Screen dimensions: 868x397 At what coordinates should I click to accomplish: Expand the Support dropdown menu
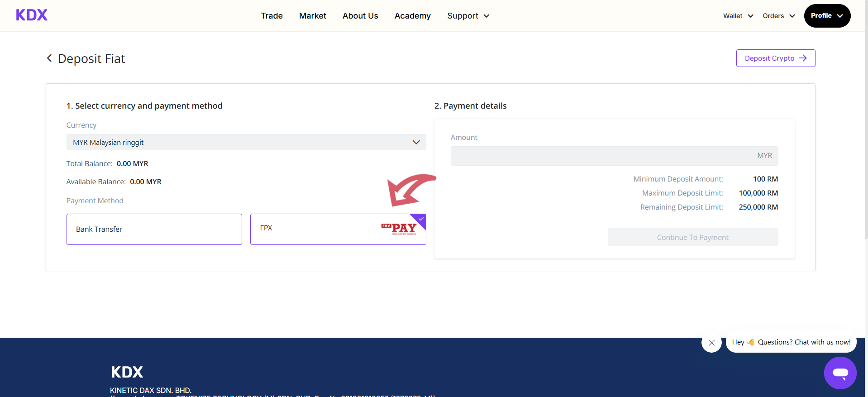pyautogui.click(x=468, y=16)
